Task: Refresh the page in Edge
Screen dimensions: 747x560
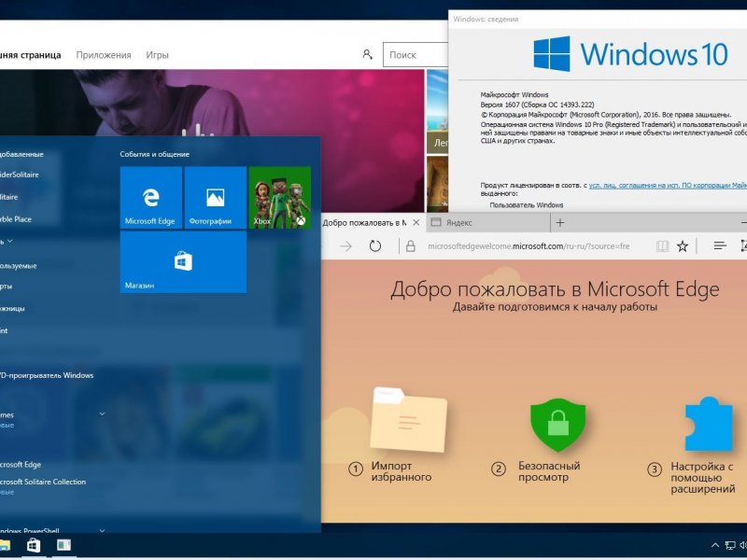Action: (375, 246)
